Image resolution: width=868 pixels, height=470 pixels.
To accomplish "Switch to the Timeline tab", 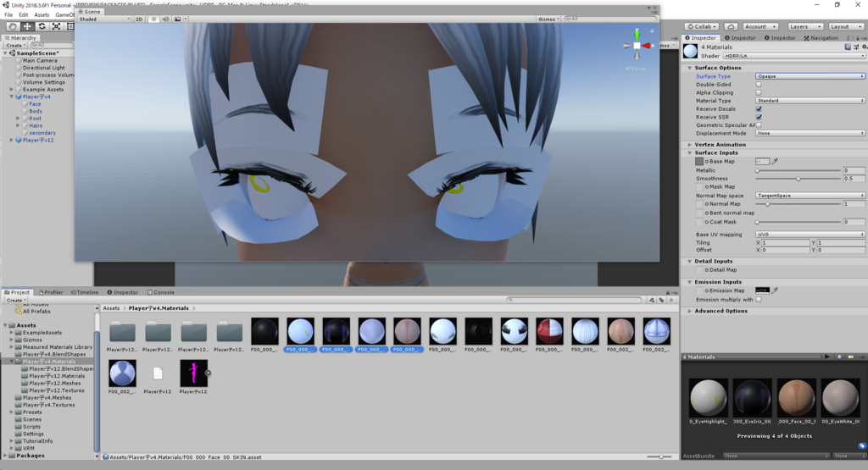I will 84,292.
